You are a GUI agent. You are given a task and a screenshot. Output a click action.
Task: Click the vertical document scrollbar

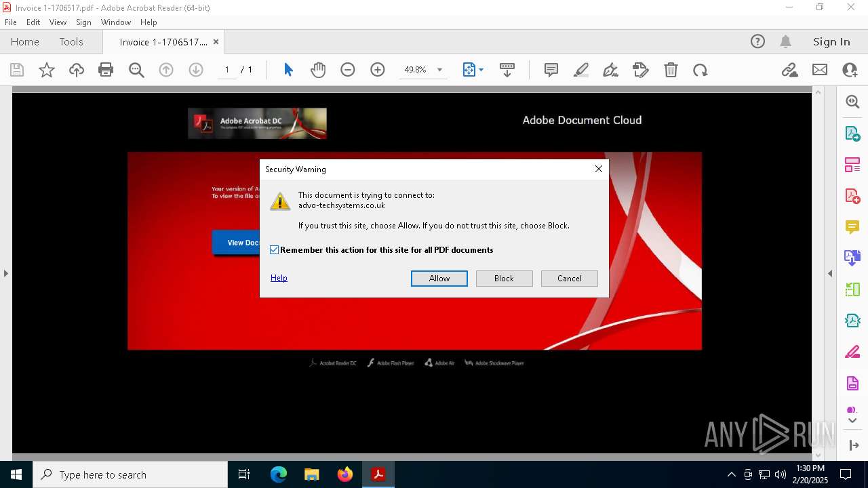coord(817,273)
